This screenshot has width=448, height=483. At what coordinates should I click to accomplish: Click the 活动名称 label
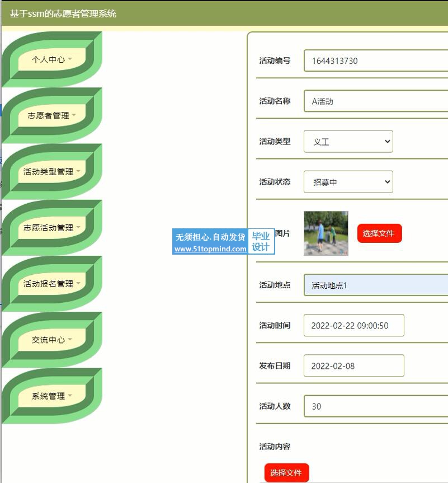tap(275, 101)
